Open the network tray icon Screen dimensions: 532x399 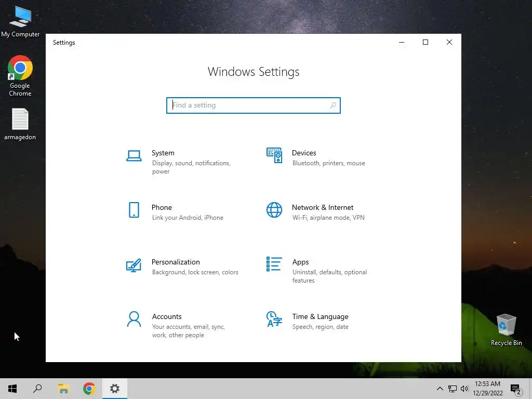tap(453, 389)
